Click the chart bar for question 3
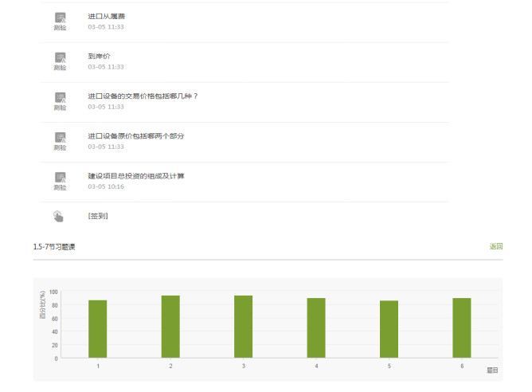Screen dimensions: 532x392 pyautogui.click(x=243, y=327)
